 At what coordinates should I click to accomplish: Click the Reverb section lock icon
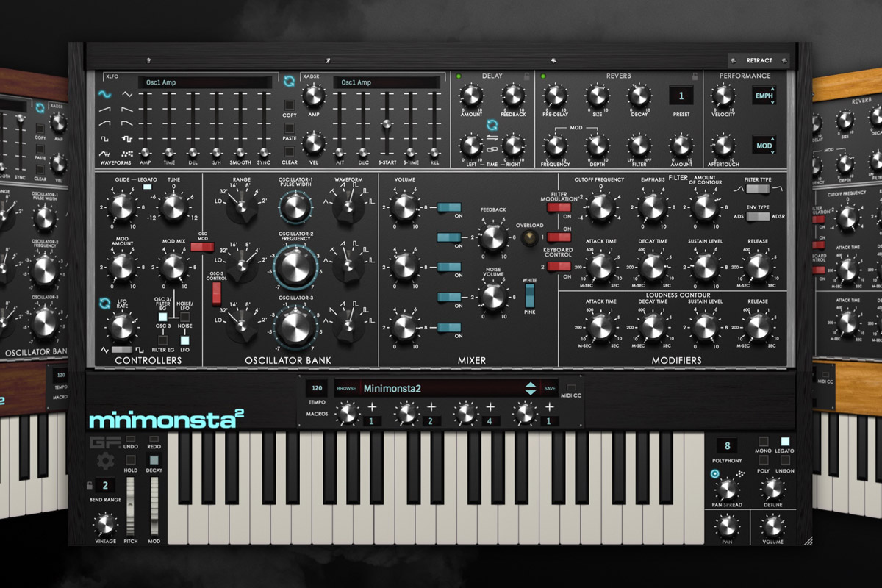(x=695, y=76)
